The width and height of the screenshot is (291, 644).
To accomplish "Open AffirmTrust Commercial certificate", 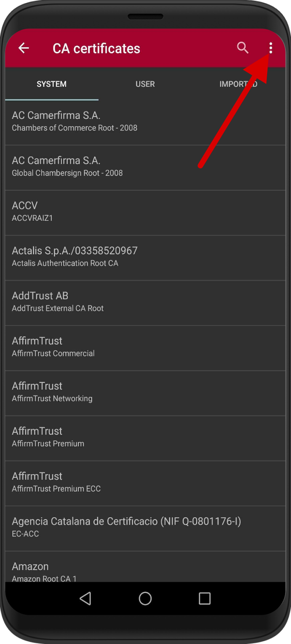I will coord(145,348).
